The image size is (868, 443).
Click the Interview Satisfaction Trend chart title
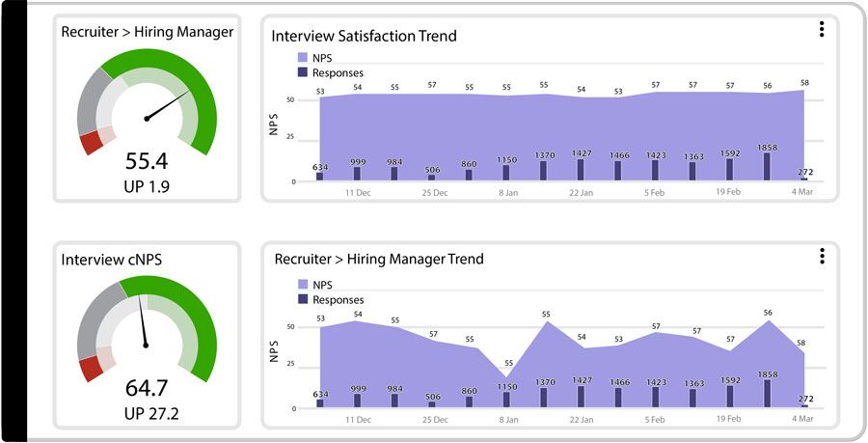tap(364, 36)
